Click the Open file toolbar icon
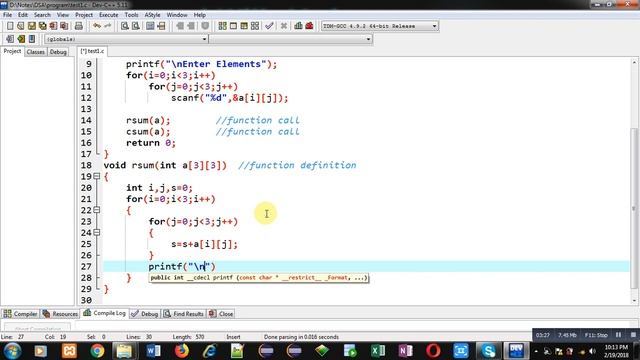This screenshot has height=360, width=640. pyautogui.click(x=21, y=26)
